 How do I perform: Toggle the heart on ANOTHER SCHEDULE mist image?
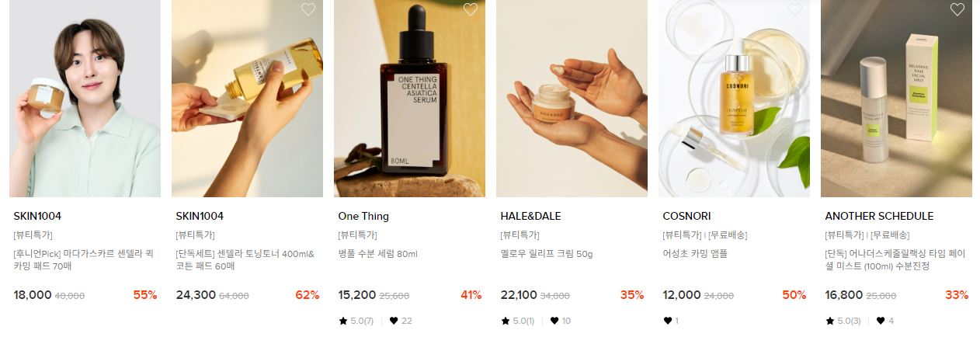point(957,9)
